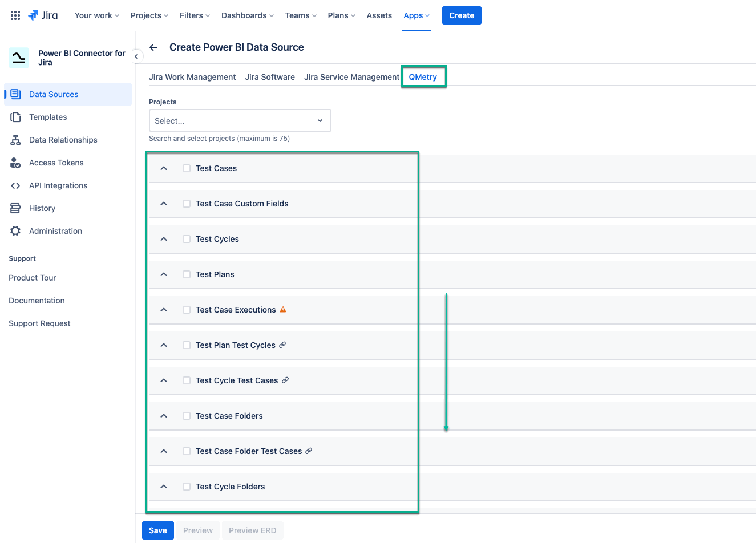Open the Projects Select dropdown
The height and width of the screenshot is (543, 756).
point(240,120)
